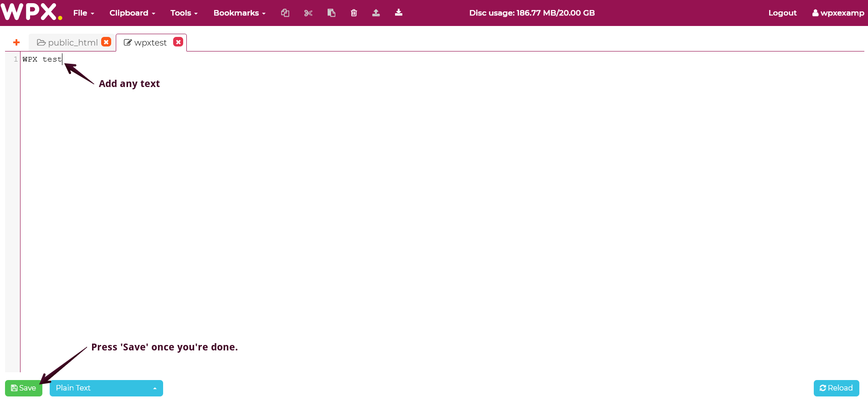Screen dimensions: 868x401
Task: Click the download icon
Action: click(x=399, y=13)
